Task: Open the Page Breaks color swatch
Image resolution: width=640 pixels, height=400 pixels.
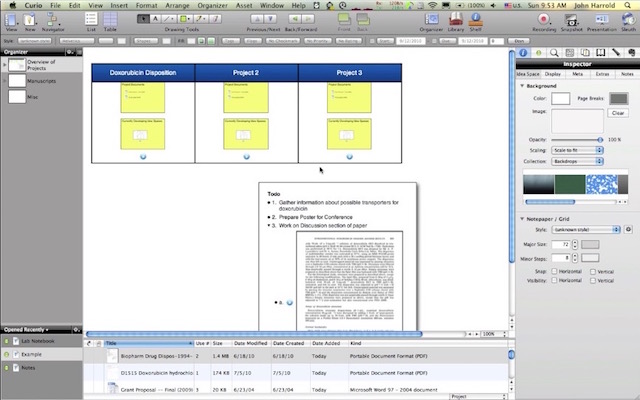Action: click(618, 98)
